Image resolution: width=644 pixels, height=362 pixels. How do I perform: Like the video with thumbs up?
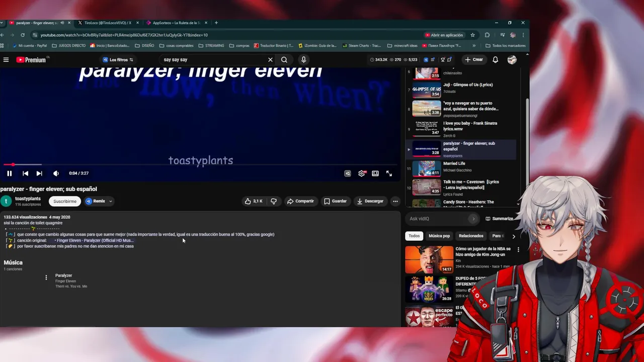click(x=254, y=201)
